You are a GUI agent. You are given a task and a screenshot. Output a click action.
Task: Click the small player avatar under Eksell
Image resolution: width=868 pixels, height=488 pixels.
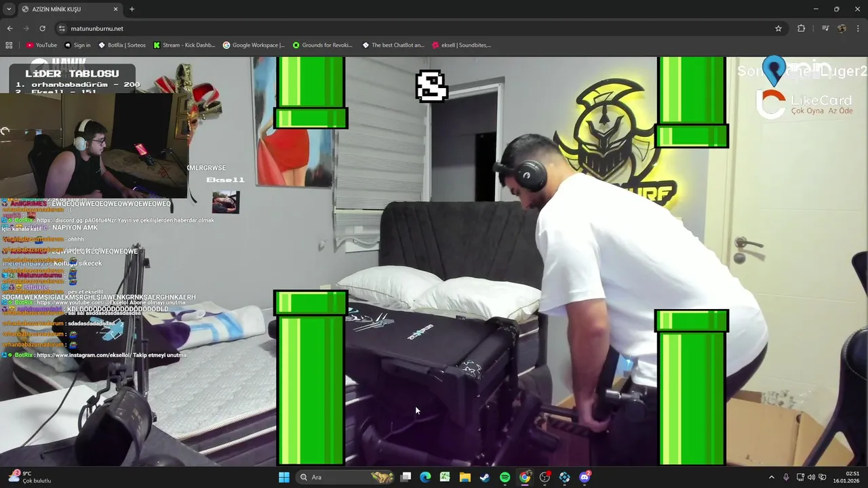(x=225, y=202)
